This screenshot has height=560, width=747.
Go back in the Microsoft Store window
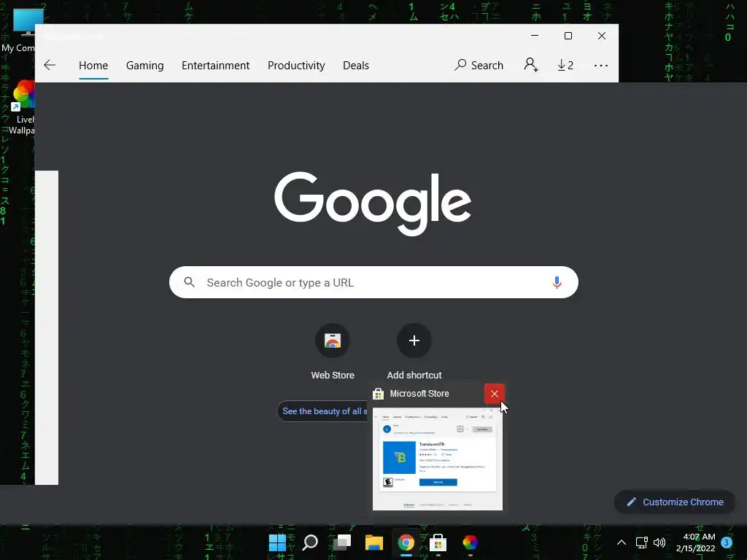tap(50, 65)
